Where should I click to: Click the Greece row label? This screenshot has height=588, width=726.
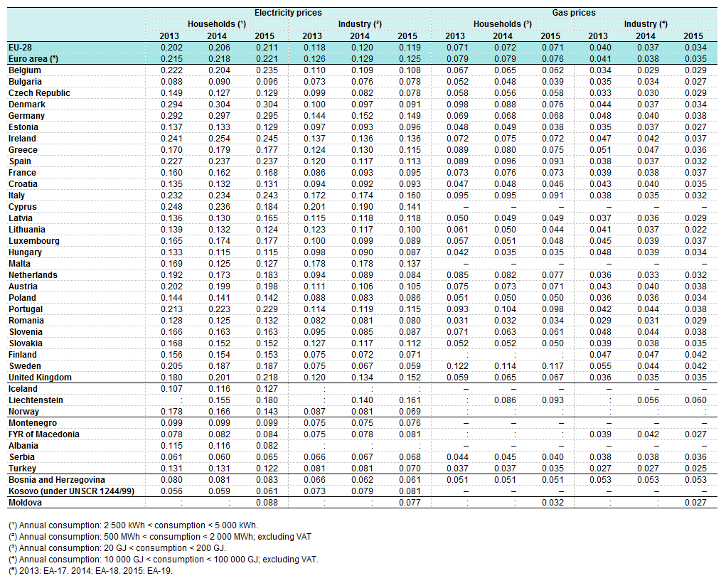tap(23, 150)
